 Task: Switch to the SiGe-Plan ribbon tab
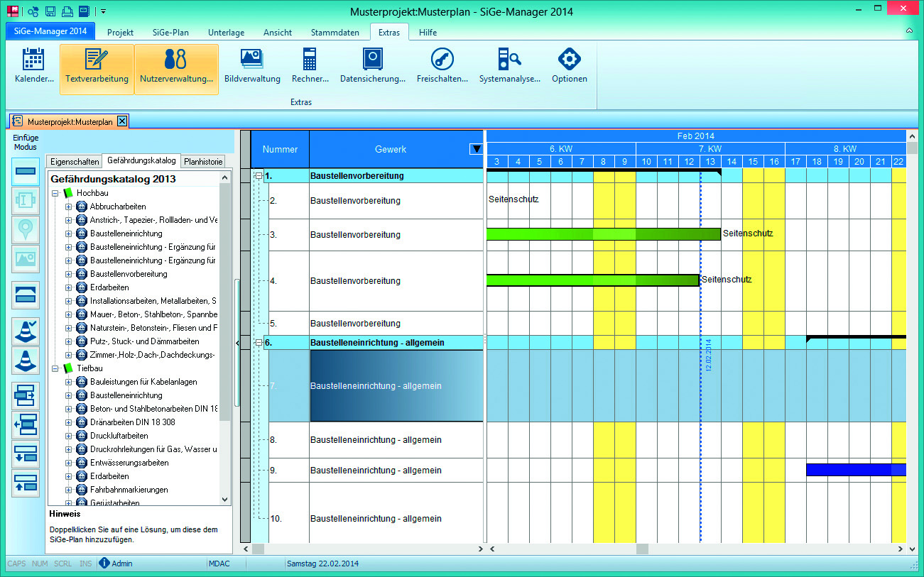click(170, 33)
